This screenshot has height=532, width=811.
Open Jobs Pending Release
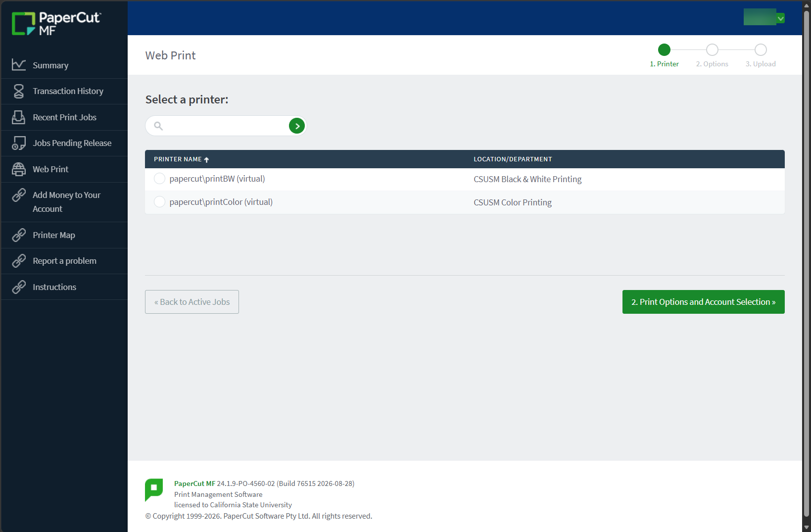[64, 143]
